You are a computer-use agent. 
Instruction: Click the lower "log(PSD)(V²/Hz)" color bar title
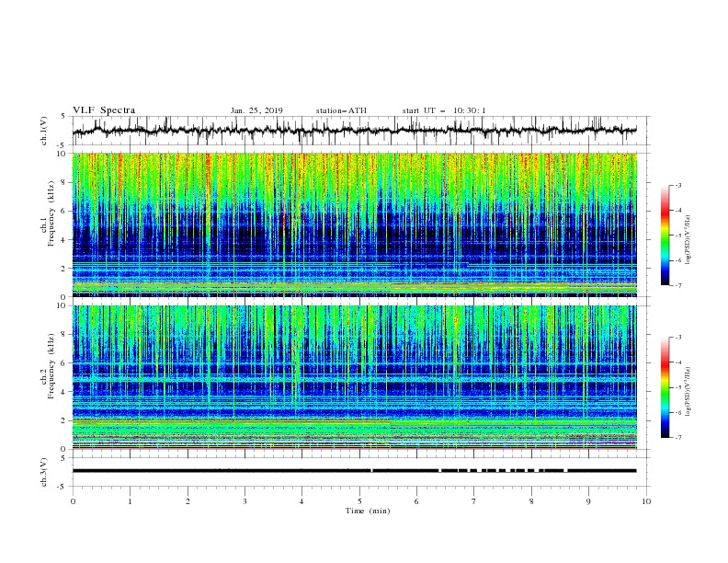[x=688, y=392]
